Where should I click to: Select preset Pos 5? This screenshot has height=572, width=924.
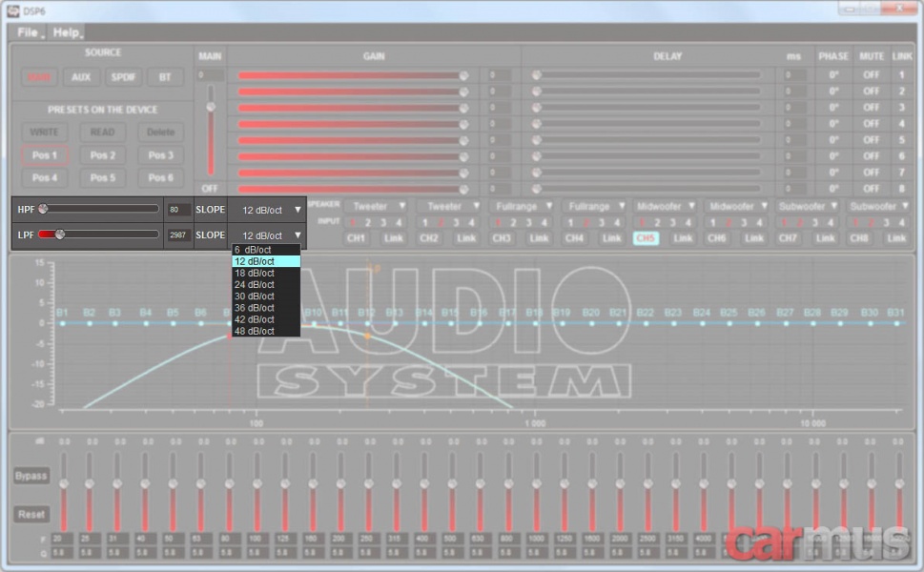click(x=103, y=178)
